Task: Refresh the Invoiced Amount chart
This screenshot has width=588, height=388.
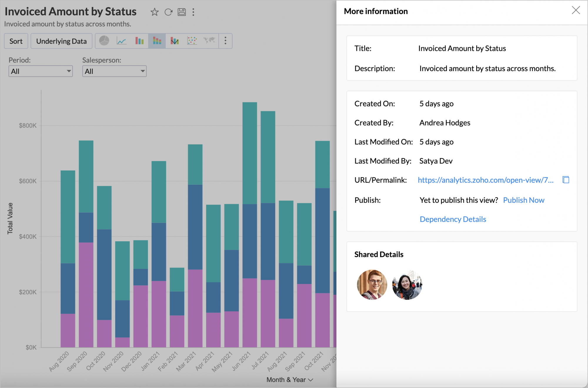Action: [168, 12]
